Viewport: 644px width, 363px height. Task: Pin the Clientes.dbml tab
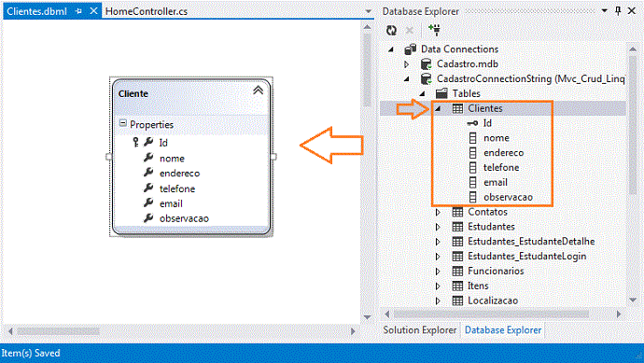pyautogui.click(x=78, y=11)
